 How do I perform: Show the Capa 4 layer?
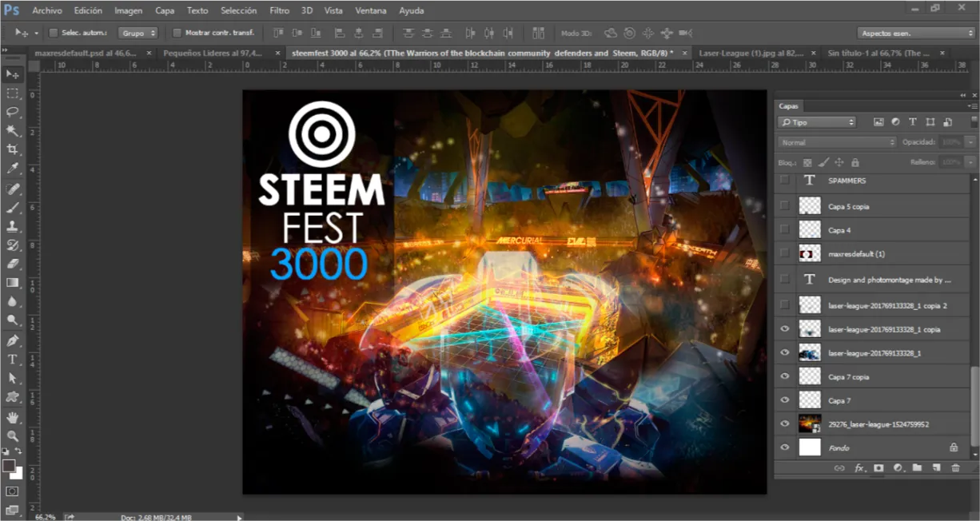tap(785, 230)
